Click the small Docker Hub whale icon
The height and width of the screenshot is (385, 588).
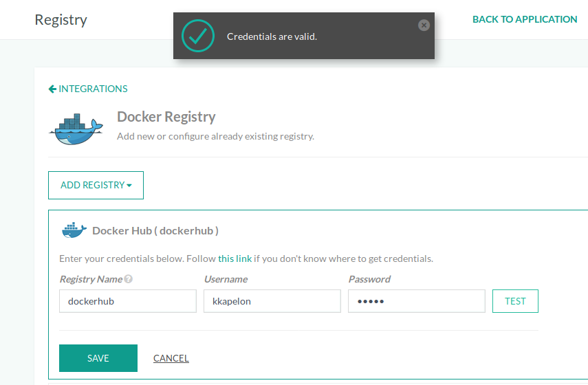(x=74, y=230)
